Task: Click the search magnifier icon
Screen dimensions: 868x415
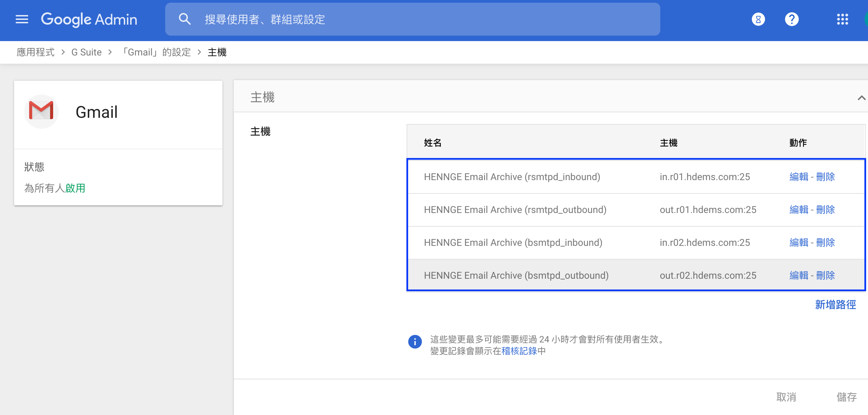Action: (x=185, y=19)
